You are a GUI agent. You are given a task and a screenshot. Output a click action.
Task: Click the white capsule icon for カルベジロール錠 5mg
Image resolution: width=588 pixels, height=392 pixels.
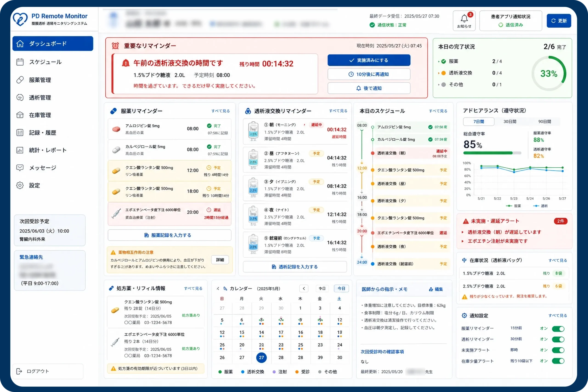click(x=116, y=150)
